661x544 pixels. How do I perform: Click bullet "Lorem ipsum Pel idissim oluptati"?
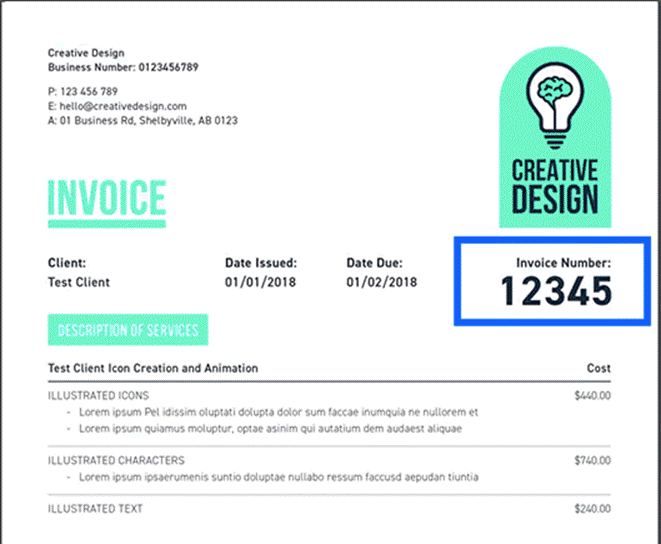pyautogui.click(x=278, y=412)
